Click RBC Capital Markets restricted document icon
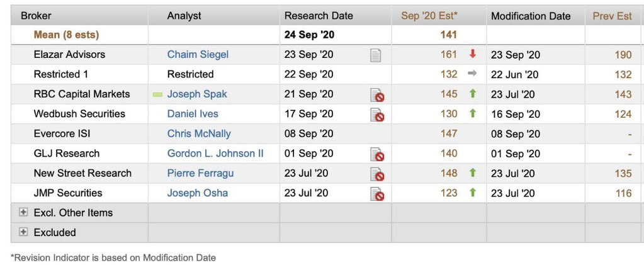Viewport: 644px width, 265px height. 377,95
